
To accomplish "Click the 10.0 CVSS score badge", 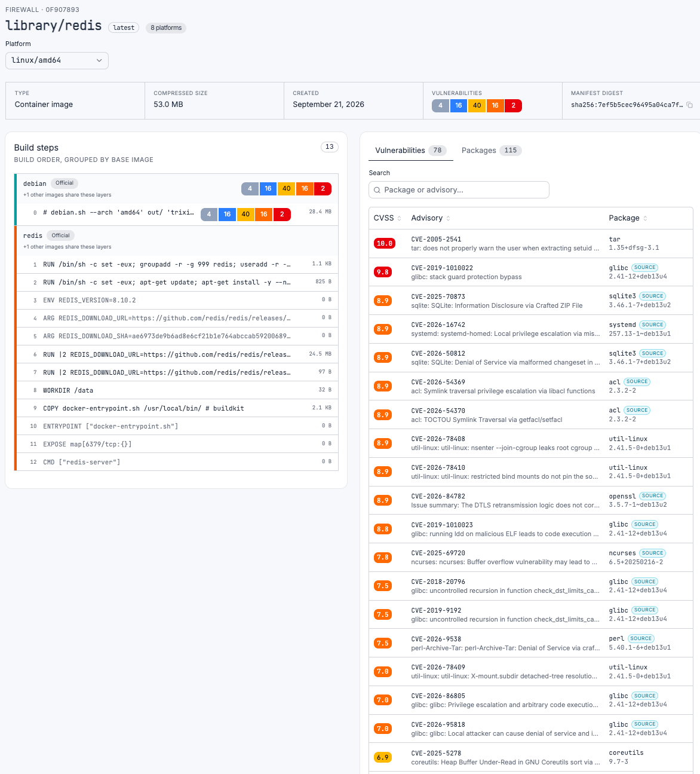I will point(384,243).
